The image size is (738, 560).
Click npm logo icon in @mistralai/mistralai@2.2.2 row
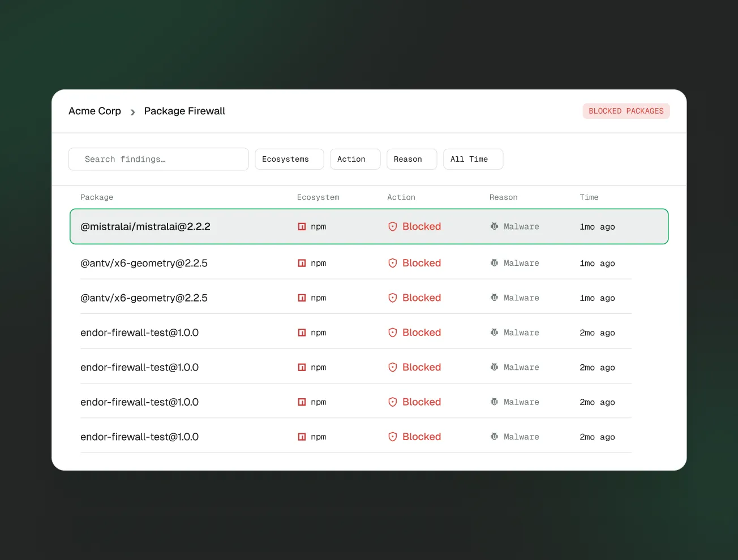[302, 227]
